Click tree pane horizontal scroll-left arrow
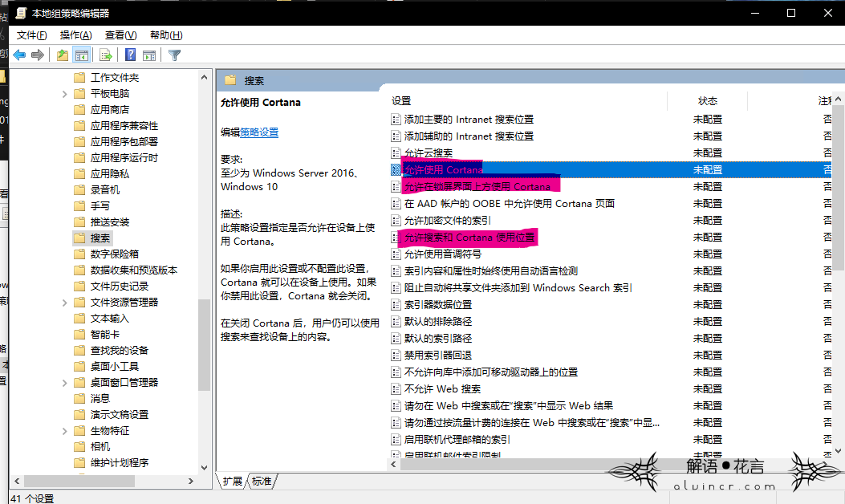Screen dimensions: 845x504 point(17,481)
